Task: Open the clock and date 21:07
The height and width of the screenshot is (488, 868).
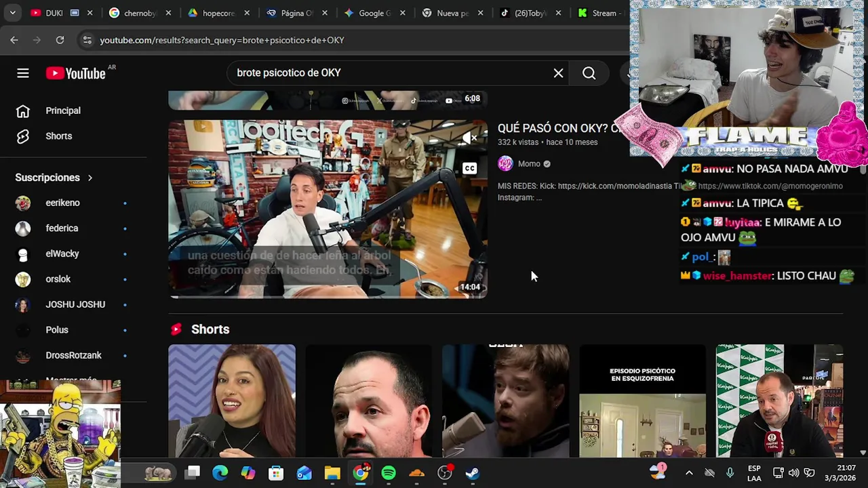Action: click(840, 473)
